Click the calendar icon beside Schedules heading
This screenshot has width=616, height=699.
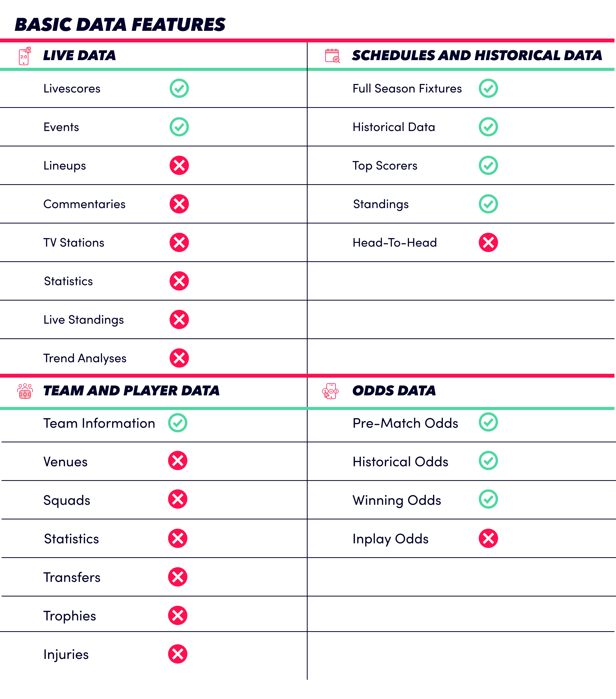click(x=332, y=56)
